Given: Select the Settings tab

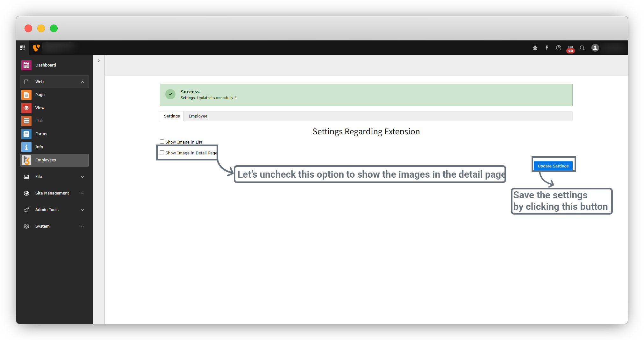Looking at the screenshot, I should (172, 116).
